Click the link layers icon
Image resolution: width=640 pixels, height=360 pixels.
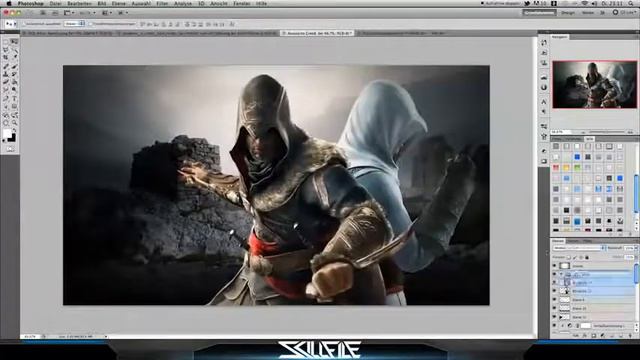click(575, 336)
